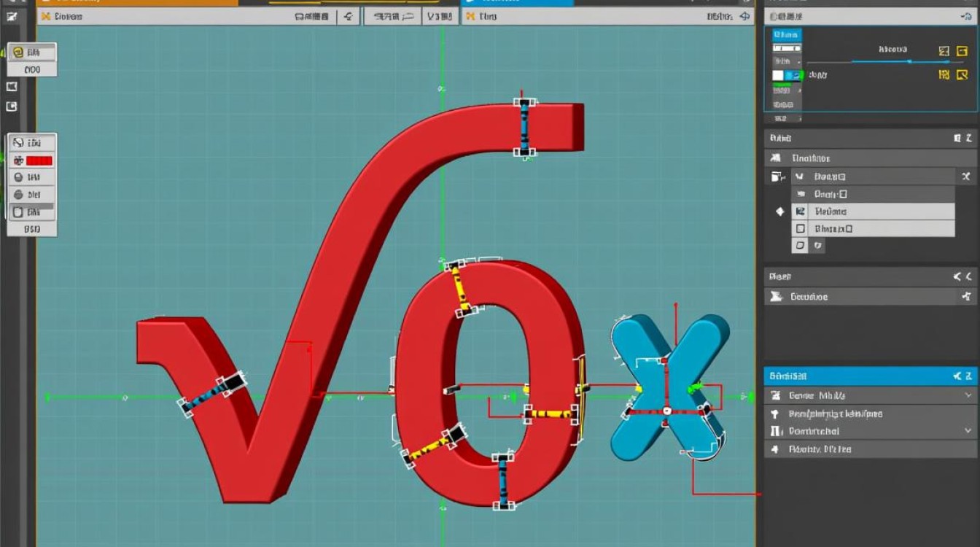Viewport: 980px width, 547px height.
Task: Select the blue tab at the top center
Action: click(x=517, y=3)
